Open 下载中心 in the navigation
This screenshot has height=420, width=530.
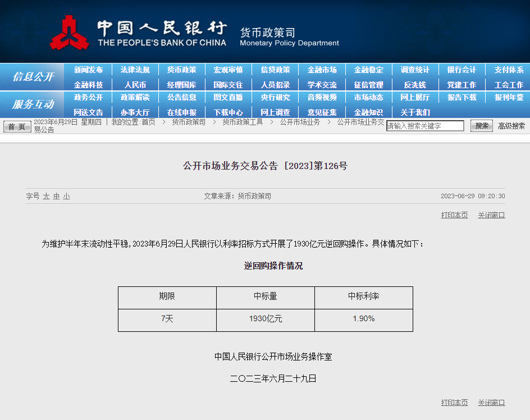point(228,112)
